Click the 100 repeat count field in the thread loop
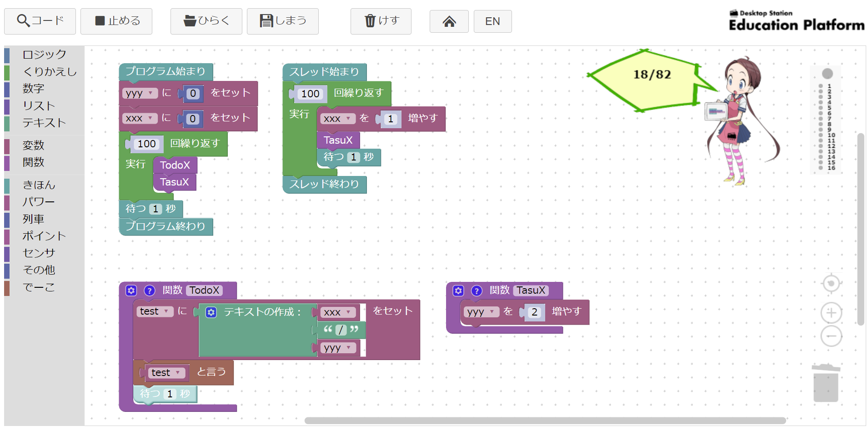868x431 pixels. click(310, 94)
